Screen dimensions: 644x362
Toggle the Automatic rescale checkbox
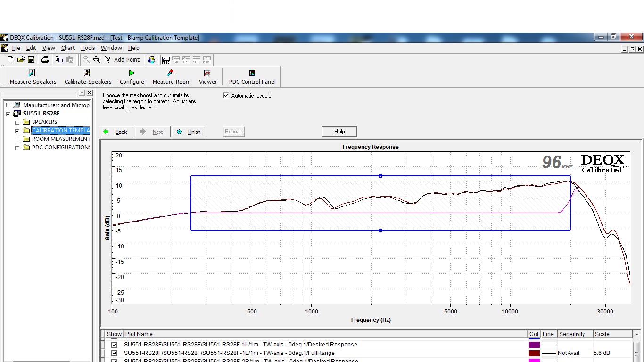point(225,95)
